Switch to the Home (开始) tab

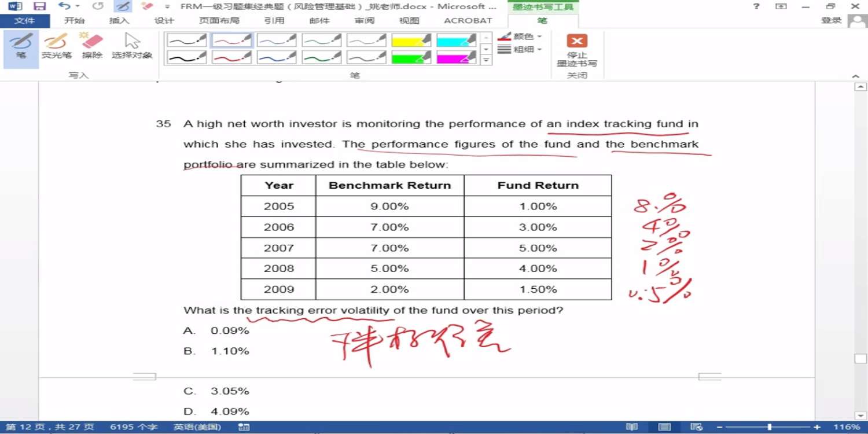pyautogui.click(x=74, y=21)
